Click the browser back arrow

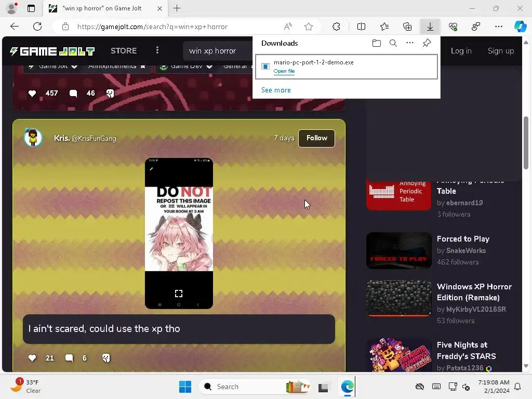pyautogui.click(x=14, y=26)
